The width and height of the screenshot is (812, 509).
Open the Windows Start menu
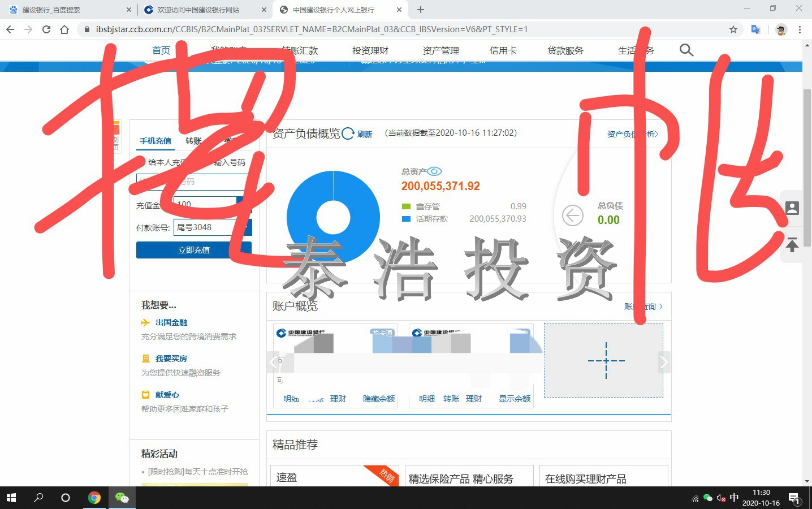[x=11, y=498]
